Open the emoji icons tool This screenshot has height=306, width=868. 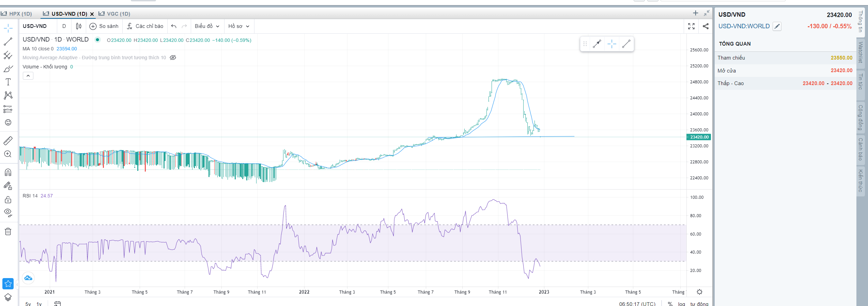[8, 123]
